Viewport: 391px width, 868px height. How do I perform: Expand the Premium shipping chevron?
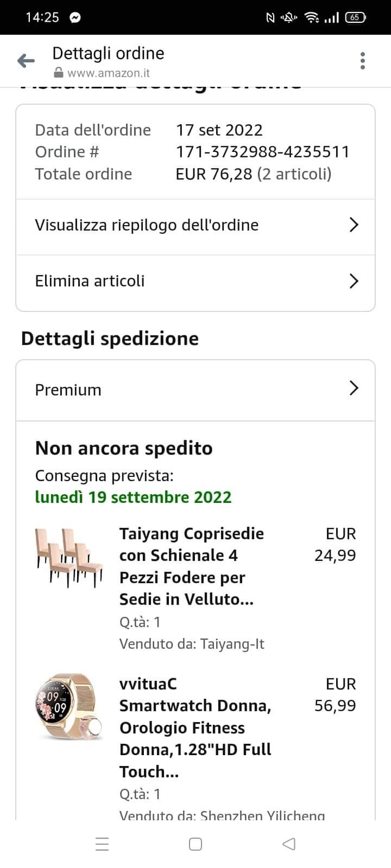[x=354, y=388]
